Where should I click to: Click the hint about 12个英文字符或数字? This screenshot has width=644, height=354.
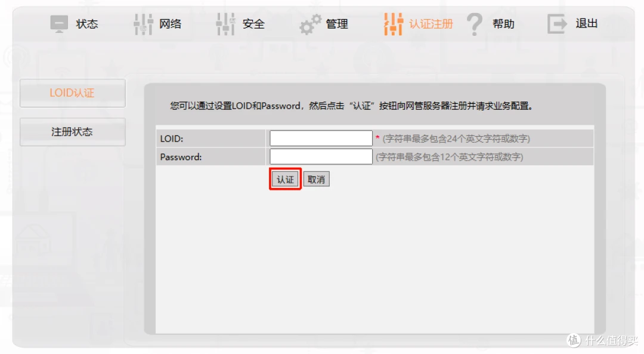point(450,157)
